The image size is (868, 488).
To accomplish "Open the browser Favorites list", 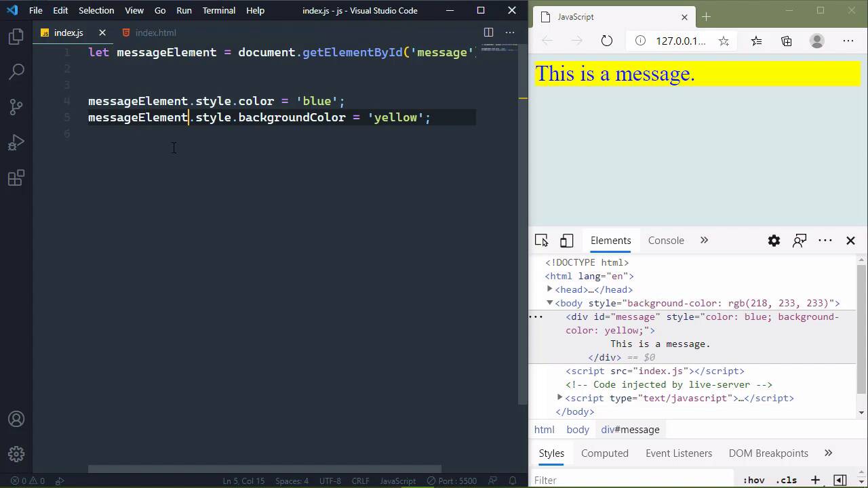I will [757, 41].
